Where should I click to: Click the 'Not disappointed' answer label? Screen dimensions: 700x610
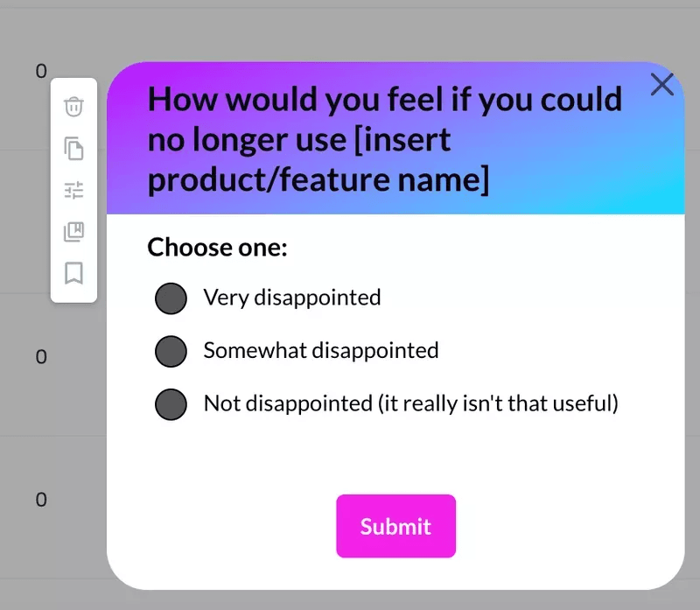point(409,403)
